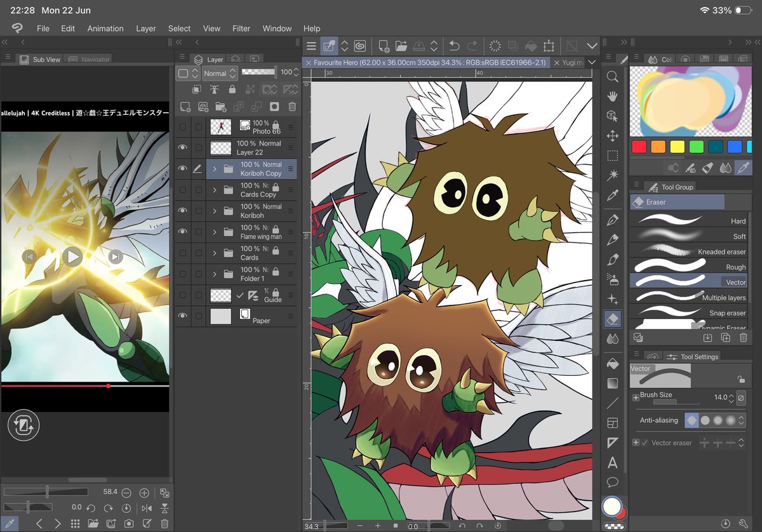This screenshot has height=532, width=762.
Task: Toggle the Vector eraser checkbox
Action: click(645, 442)
